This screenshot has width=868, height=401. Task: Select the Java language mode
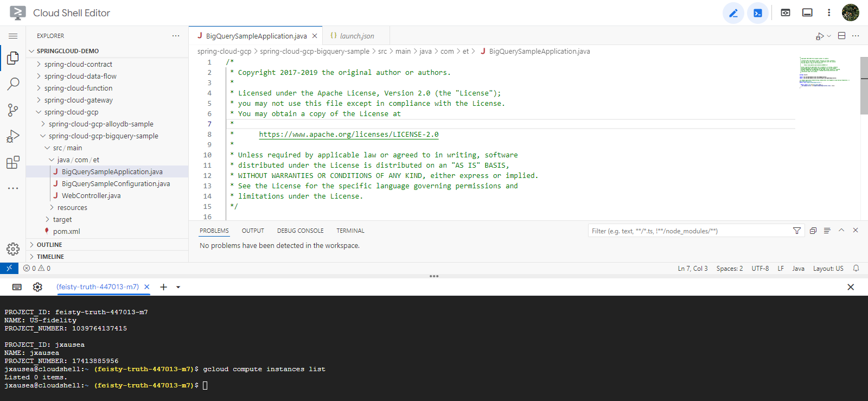coord(798,269)
